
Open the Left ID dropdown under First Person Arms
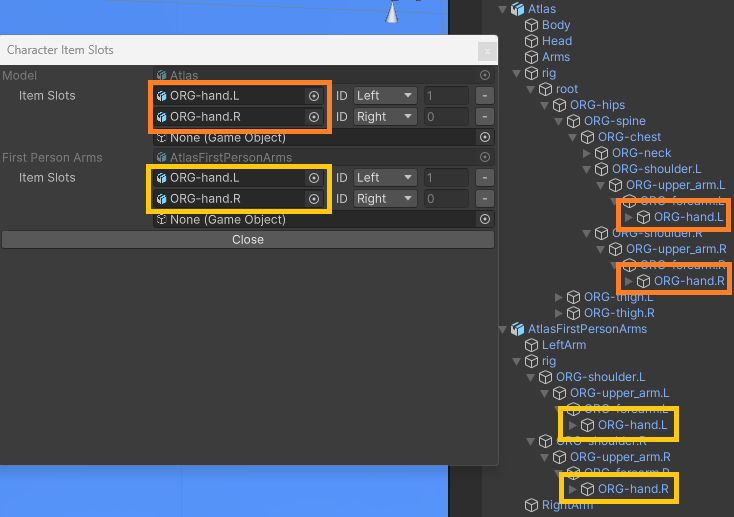(x=385, y=178)
